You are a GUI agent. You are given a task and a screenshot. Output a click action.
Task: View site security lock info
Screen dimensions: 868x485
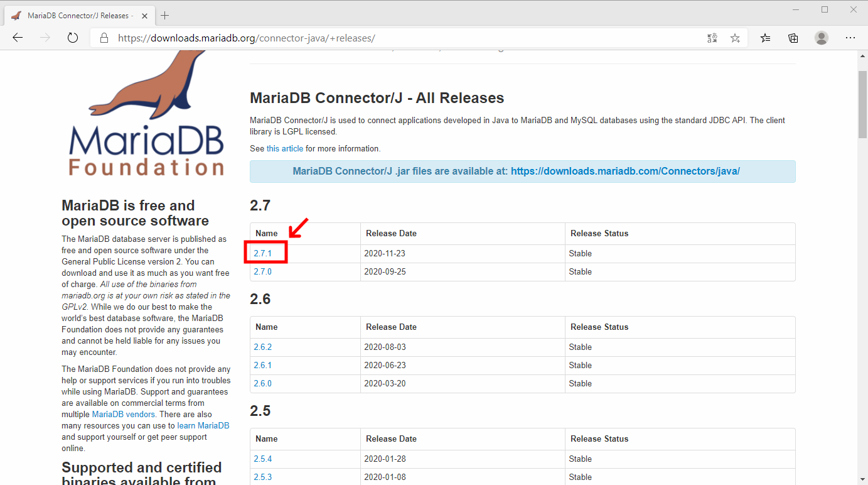104,38
